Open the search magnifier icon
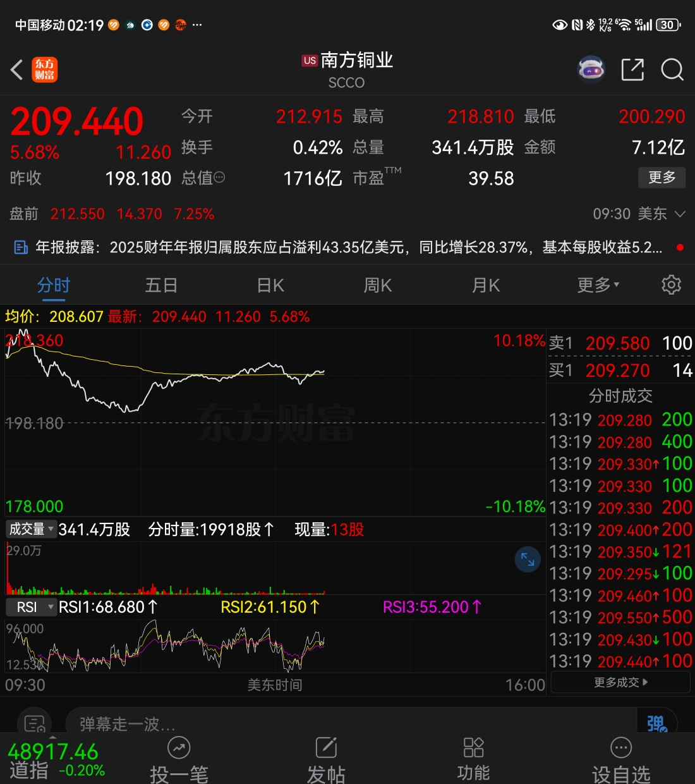Image resolution: width=695 pixels, height=784 pixels. point(672,70)
